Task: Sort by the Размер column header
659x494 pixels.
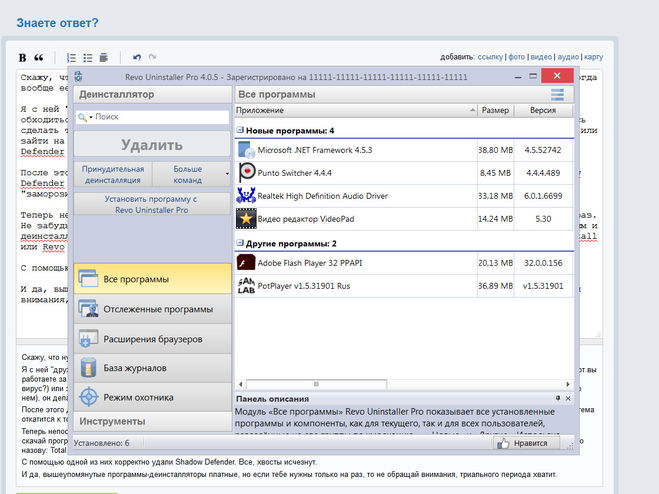Action: click(x=495, y=110)
